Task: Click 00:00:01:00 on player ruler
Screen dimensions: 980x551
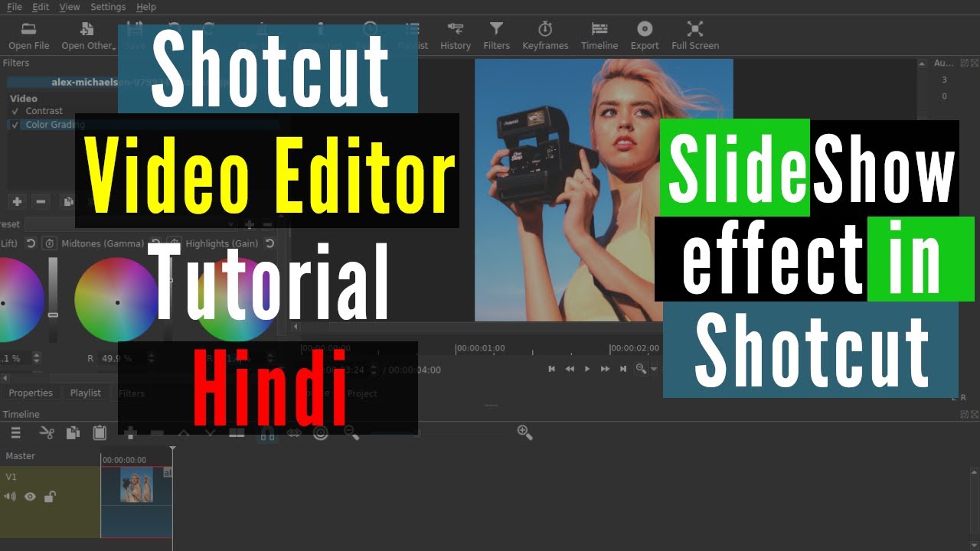Action: click(480, 348)
